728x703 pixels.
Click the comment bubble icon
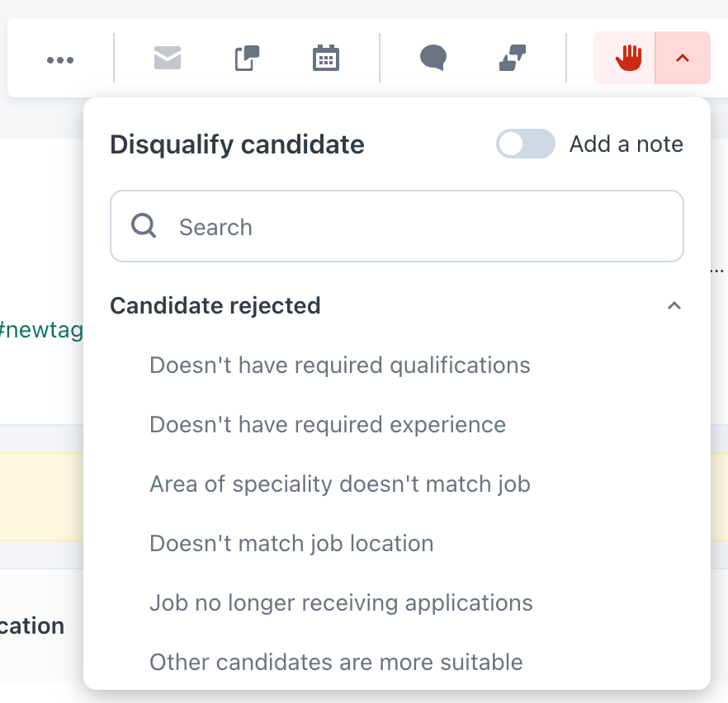[x=432, y=58]
